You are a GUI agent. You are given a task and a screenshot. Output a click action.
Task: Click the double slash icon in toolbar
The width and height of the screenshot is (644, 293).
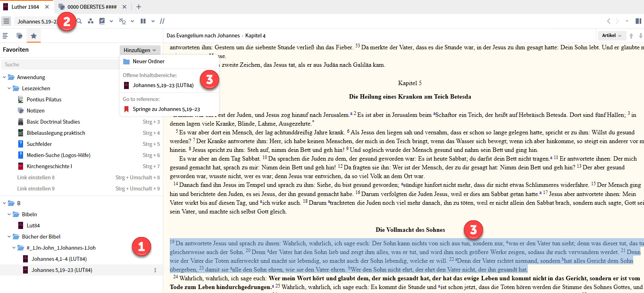pyautogui.click(x=162, y=21)
